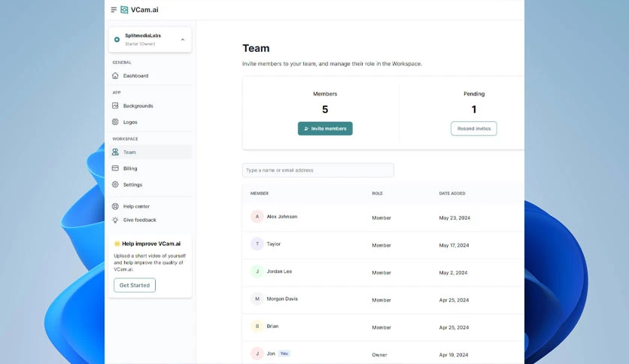The height and width of the screenshot is (364, 629).
Task: Expand the SplitmediaLabs workspace switcher chevron
Action: pos(183,40)
